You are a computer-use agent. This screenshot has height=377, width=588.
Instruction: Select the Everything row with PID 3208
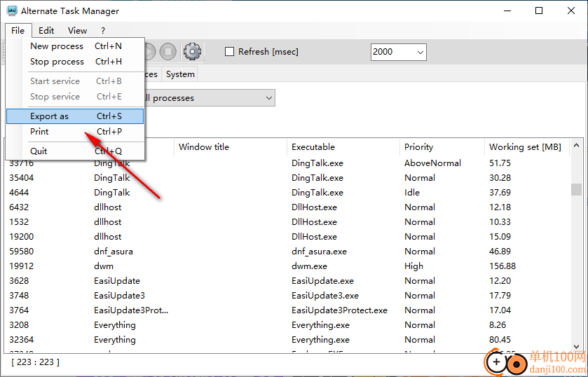[287, 325]
